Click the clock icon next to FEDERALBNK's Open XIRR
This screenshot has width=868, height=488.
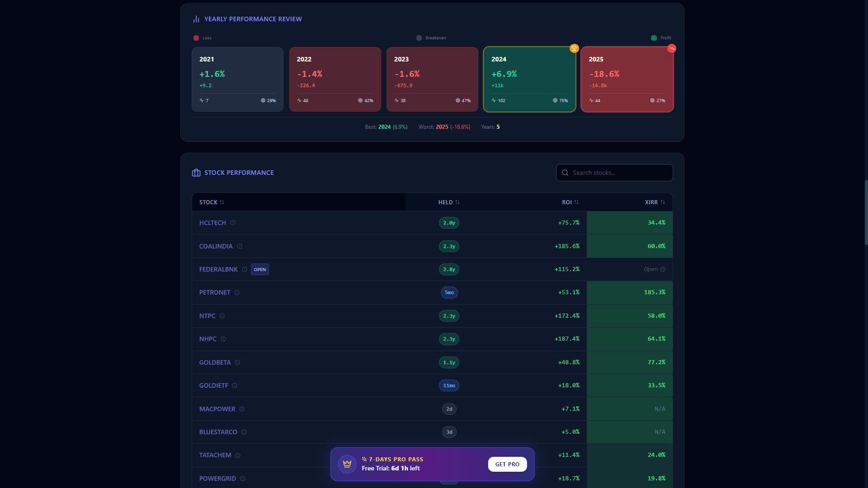(663, 269)
